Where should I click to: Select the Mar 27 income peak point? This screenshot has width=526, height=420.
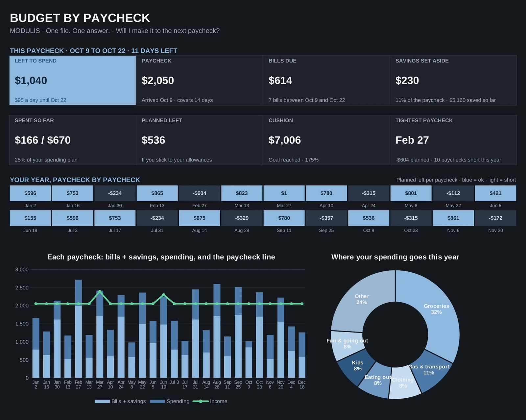pyautogui.click(x=100, y=291)
